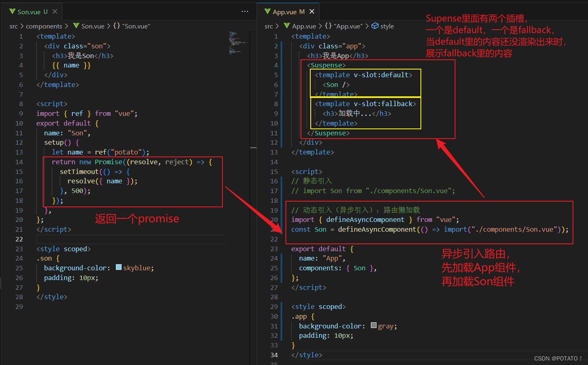This screenshot has height=365, width=588.
Task: Open the src breadcrumb in the App.vue editor
Action: coord(269,26)
